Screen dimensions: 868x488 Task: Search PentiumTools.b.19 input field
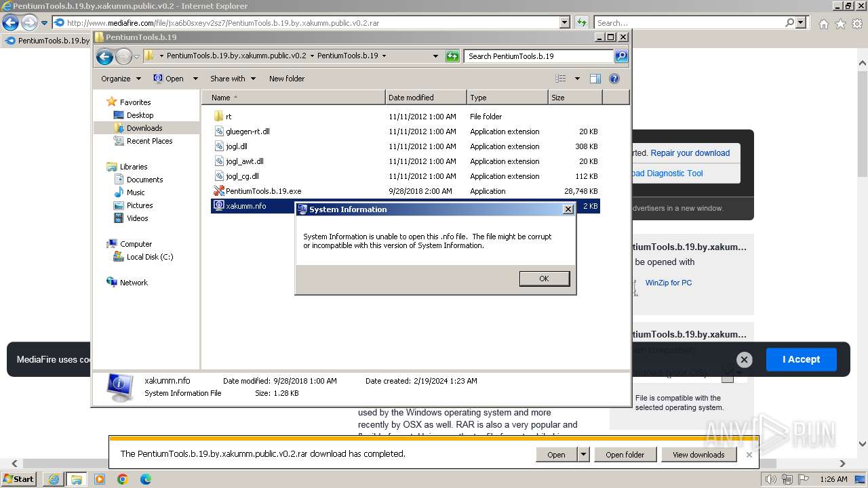[x=539, y=56]
